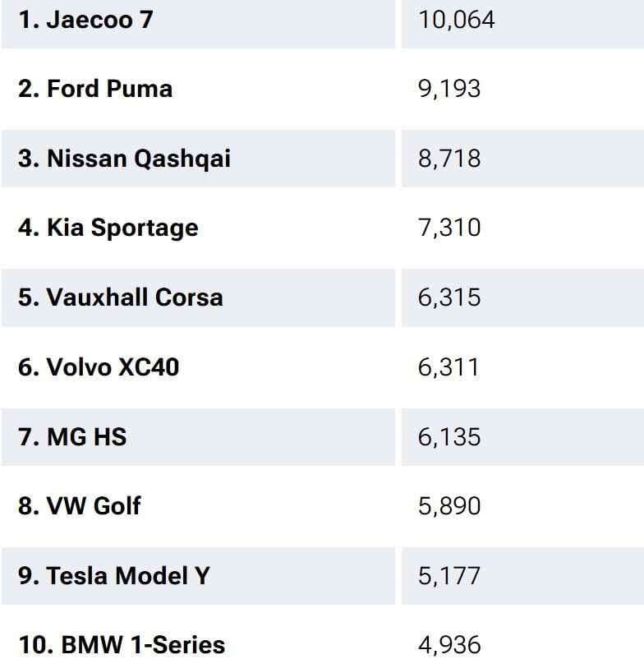Select the Kia Sportage entry

(x=108, y=228)
